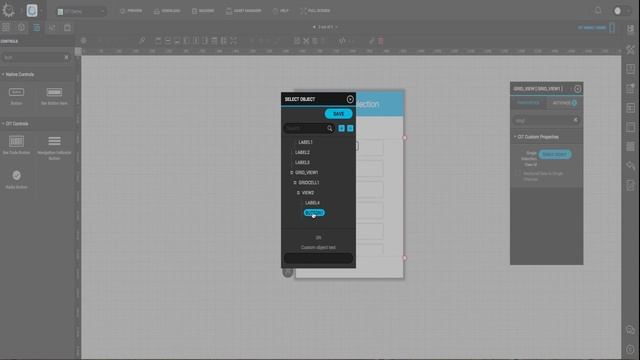Click the red delete icon in canvas toolbar
640x360 pixels.
[x=381, y=41]
